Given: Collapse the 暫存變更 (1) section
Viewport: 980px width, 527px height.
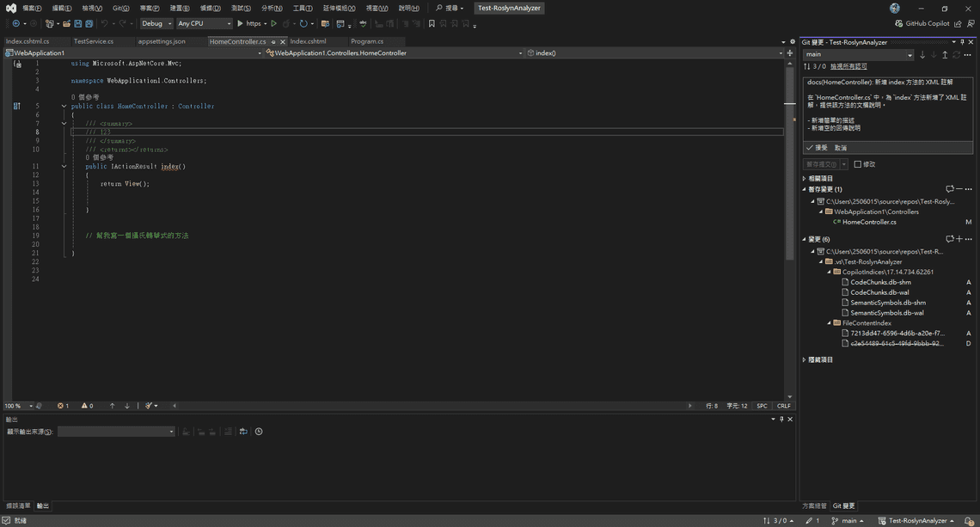Looking at the screenshot, I should [x=805, y=188].
